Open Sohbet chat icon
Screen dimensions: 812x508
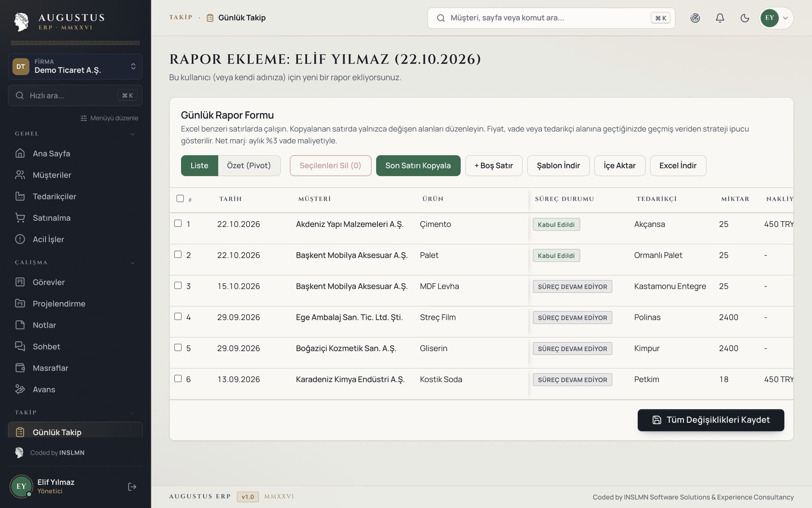20,346
